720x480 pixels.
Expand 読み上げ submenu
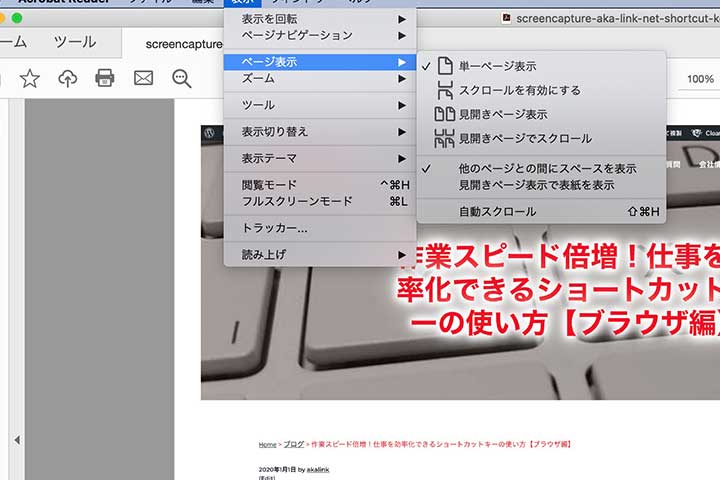pyautogui.click(x=320, y=254)
